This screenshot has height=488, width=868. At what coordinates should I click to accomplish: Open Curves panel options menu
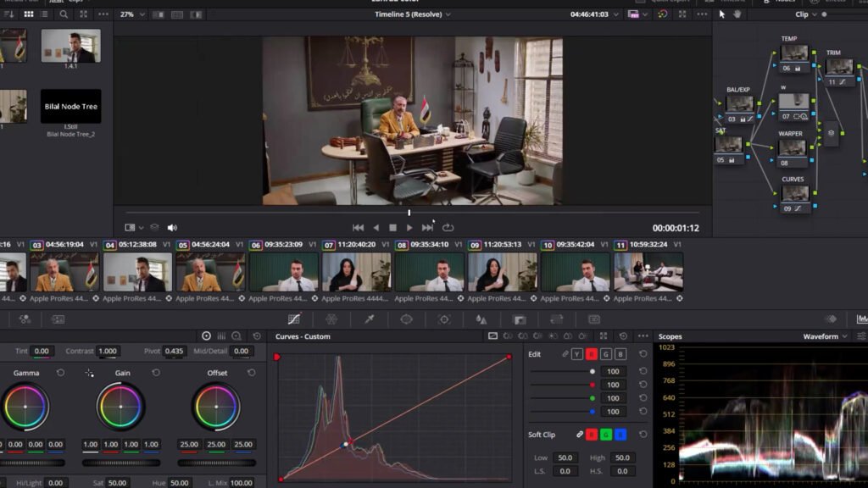click(x=643, y=335)
